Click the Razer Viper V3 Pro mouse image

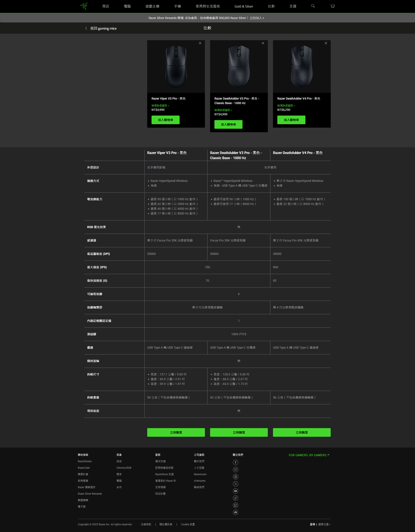tap(176, 67)
